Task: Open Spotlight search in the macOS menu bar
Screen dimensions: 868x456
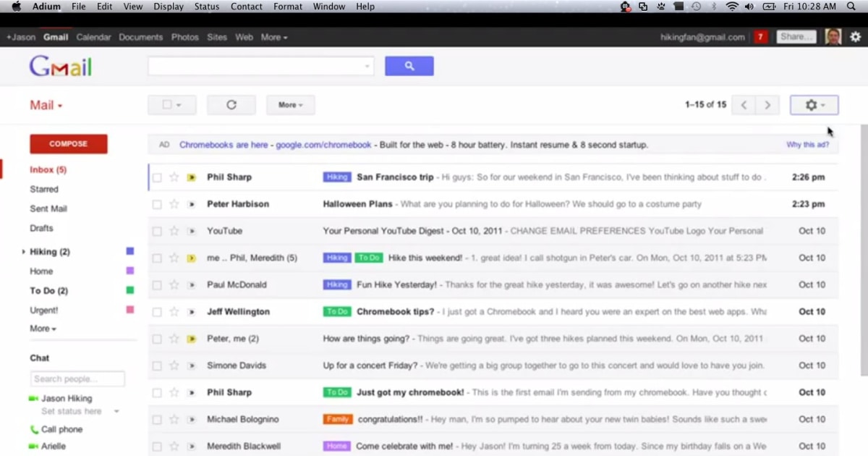Action: click(851, 7)
